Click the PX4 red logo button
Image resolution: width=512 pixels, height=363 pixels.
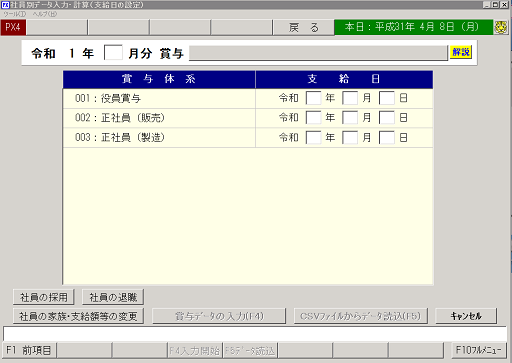pyautogui.click(x=13, y=27)
